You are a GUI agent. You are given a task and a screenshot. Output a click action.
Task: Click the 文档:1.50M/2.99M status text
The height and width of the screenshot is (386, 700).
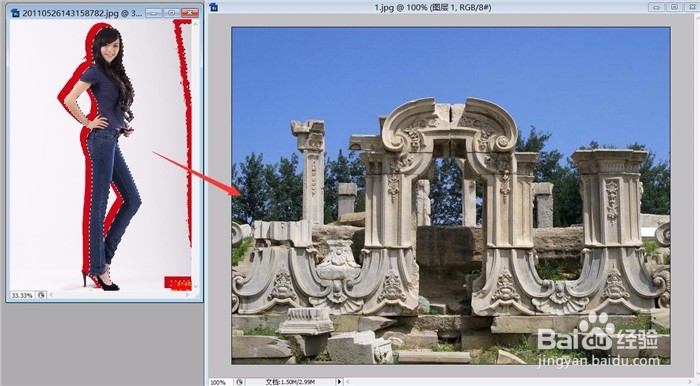290,382
